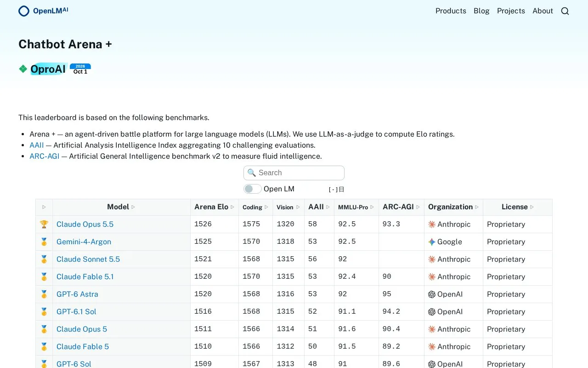Image resolution: width=588 pixels, height=368 pixels.
Task: Click the medal icon for GPT-6.1 Sol
Action: [x=44, y=312]
